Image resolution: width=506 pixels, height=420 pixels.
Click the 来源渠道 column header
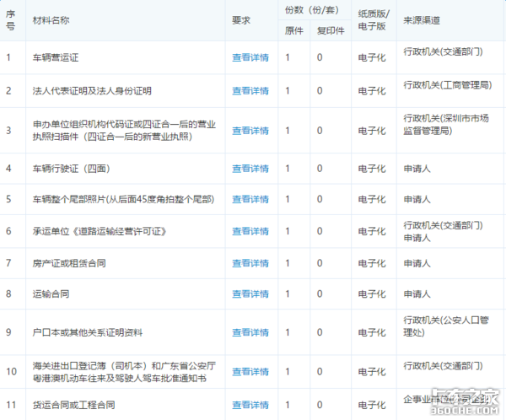pos(422,20)
